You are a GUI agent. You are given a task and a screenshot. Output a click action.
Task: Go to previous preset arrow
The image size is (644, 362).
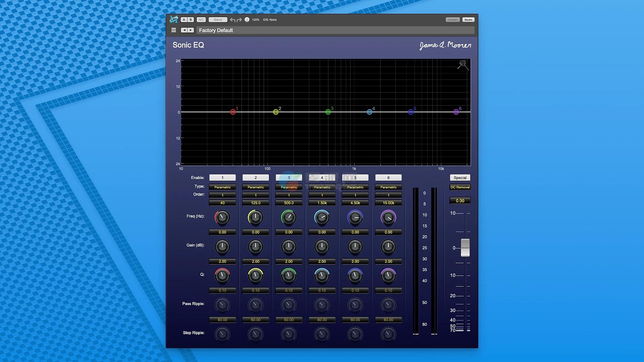pyautogui.click(x=184, y=30)
